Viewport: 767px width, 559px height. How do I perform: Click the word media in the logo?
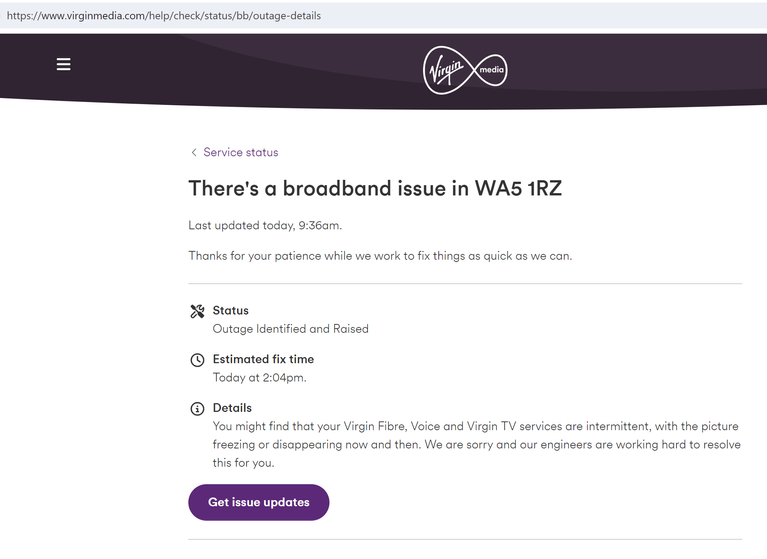click(x=491, y=69)
